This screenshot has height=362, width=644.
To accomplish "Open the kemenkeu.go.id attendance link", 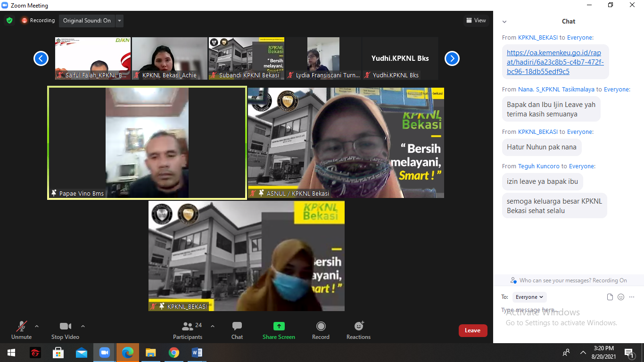I will [555, 62].
